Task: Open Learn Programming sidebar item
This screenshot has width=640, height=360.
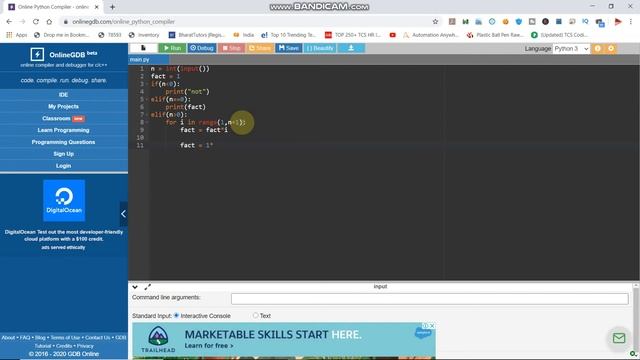Action: tap(63, 130)
